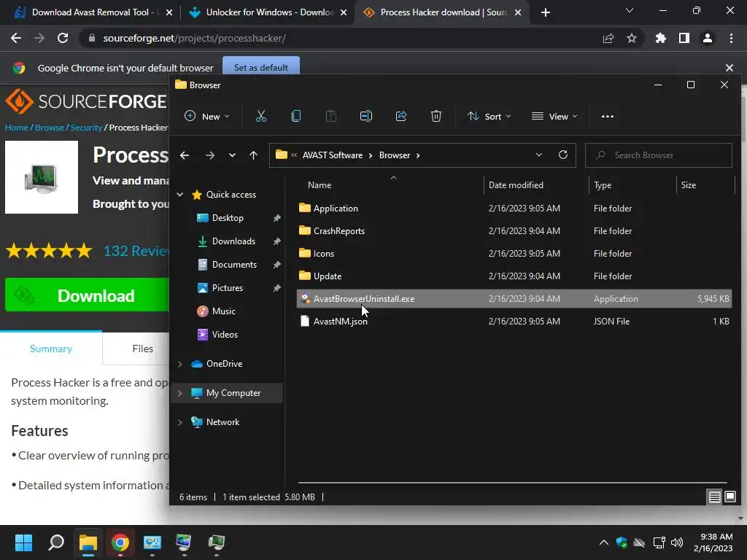The image size is (747, 560).
Task: Open a new Chrome tab
Action: 546,12
